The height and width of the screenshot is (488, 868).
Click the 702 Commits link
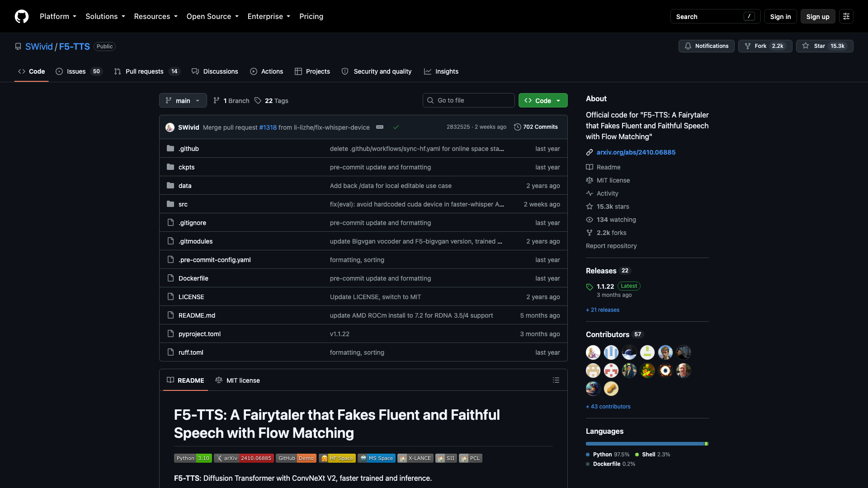tap(536, 127)
